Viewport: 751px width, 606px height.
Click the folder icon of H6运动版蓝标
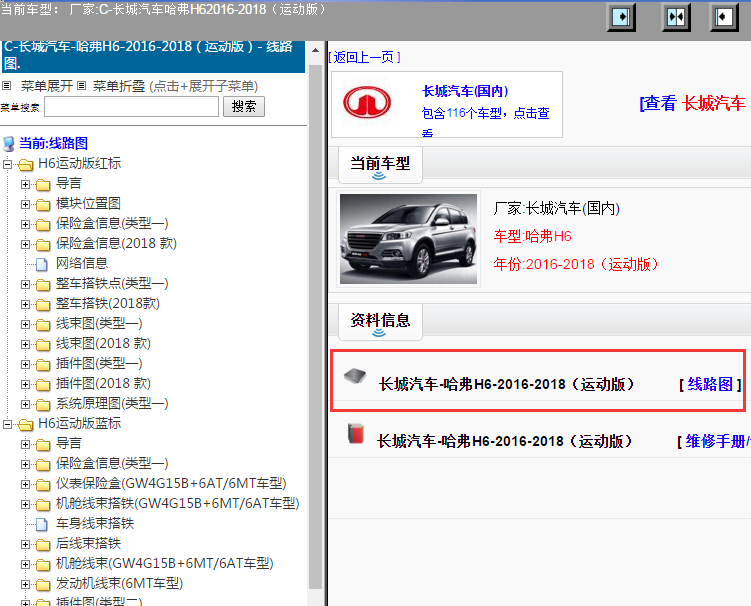[25, 424]
